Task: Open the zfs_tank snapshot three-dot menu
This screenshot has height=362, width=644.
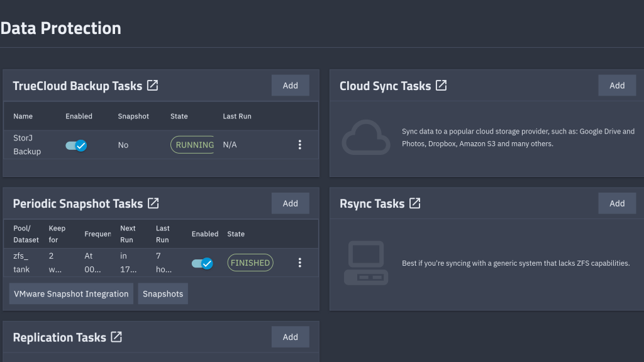Action: [299, 263]
